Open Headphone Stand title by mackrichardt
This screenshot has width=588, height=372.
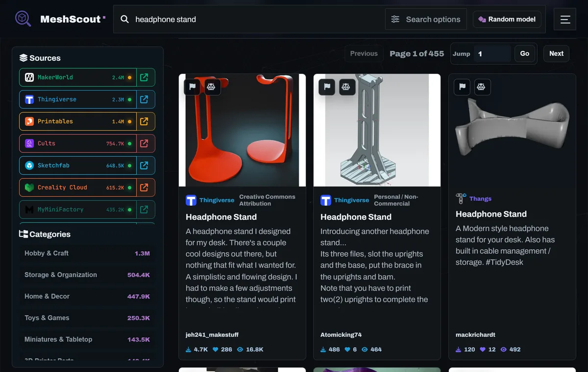(x=491, y=214)
